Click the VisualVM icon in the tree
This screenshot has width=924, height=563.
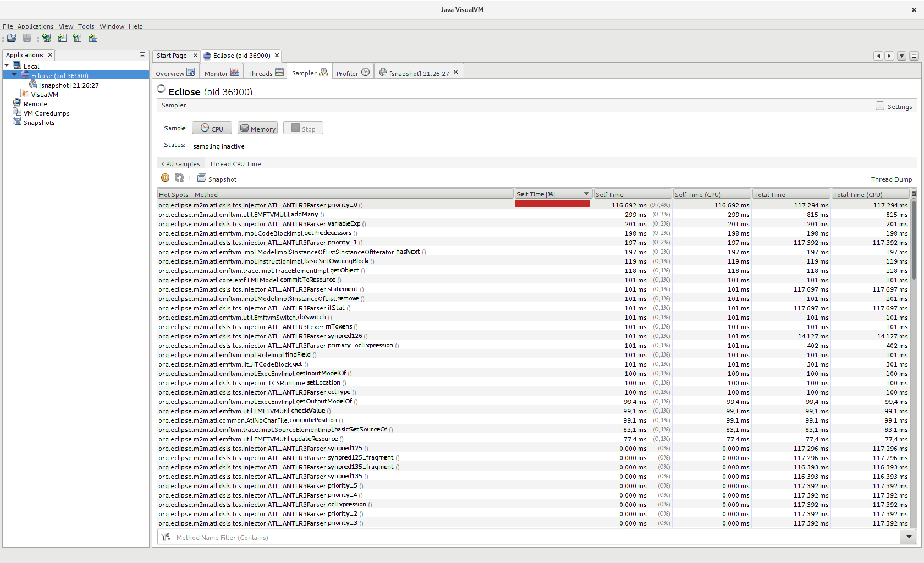[x=25, y=94]
